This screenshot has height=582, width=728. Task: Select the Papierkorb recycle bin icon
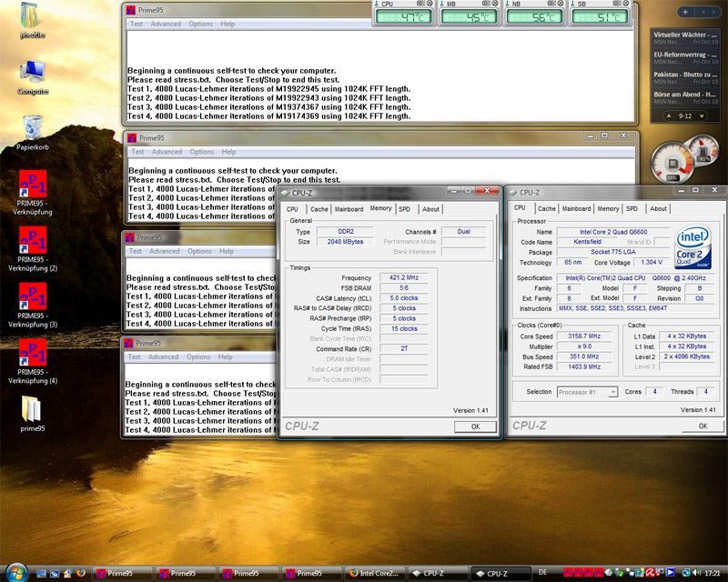pyautogui.click(x=33, y=133)
